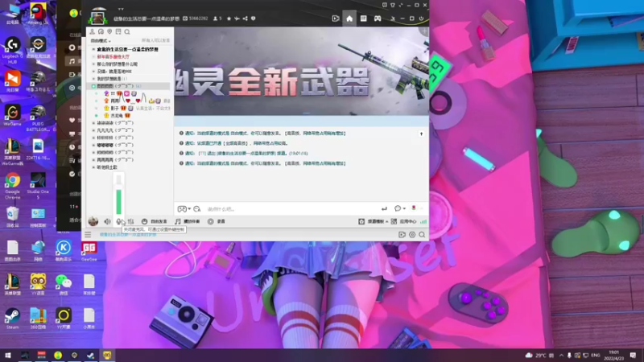The height and width of the screenshot is (362, 644).
Task: Click the taskbar clock showing 19:01
Action: point(613,355)
